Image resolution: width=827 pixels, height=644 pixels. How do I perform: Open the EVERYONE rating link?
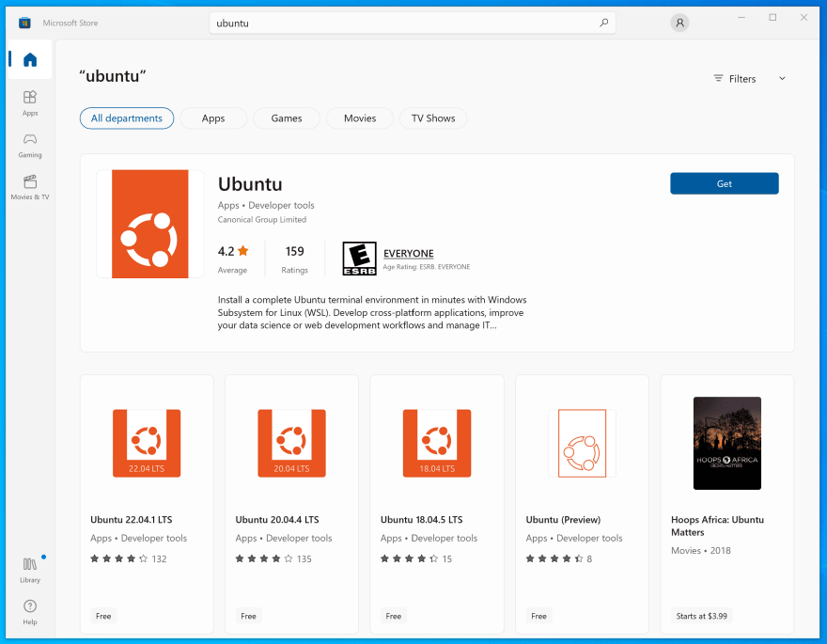[408, 253]
